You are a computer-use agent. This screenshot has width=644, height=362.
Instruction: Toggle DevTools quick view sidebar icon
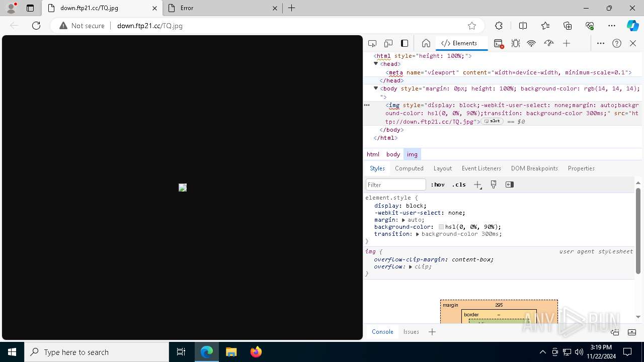(405, 43)
